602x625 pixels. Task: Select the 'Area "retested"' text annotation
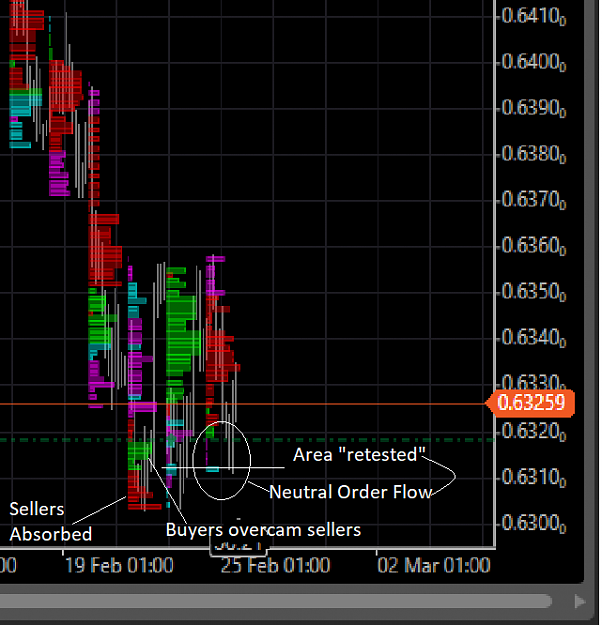(x=360, y=455)
